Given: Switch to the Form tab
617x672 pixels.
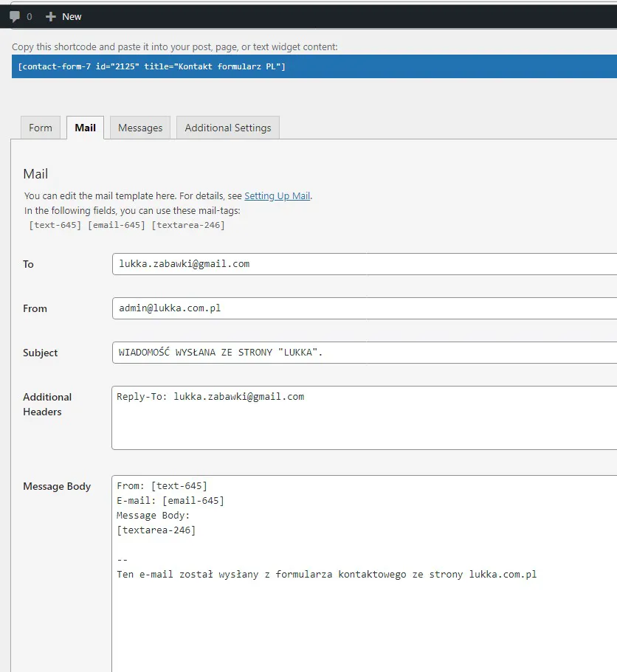Looking at the screenshot, I should point(41,128).
